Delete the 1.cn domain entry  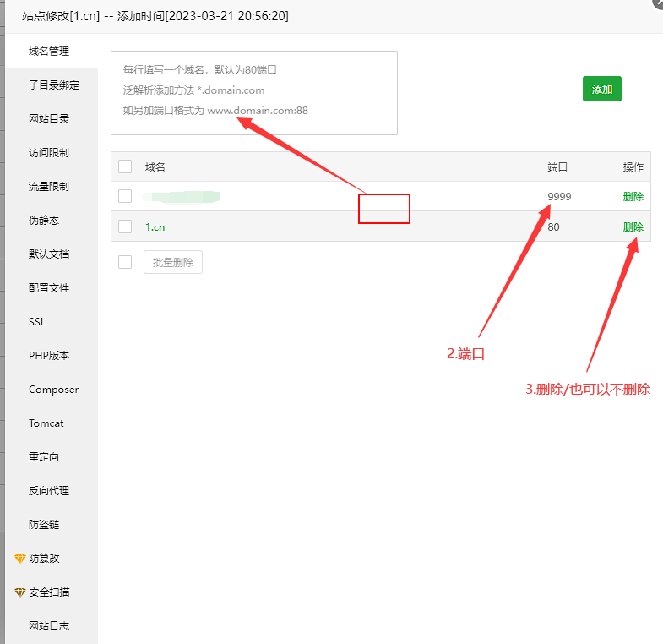tap(633, 226)
